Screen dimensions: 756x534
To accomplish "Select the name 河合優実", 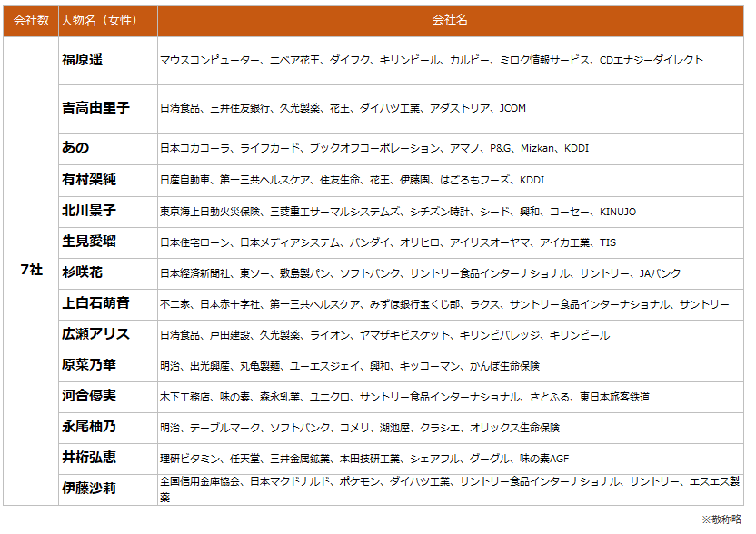I will [x=89, y=396].
